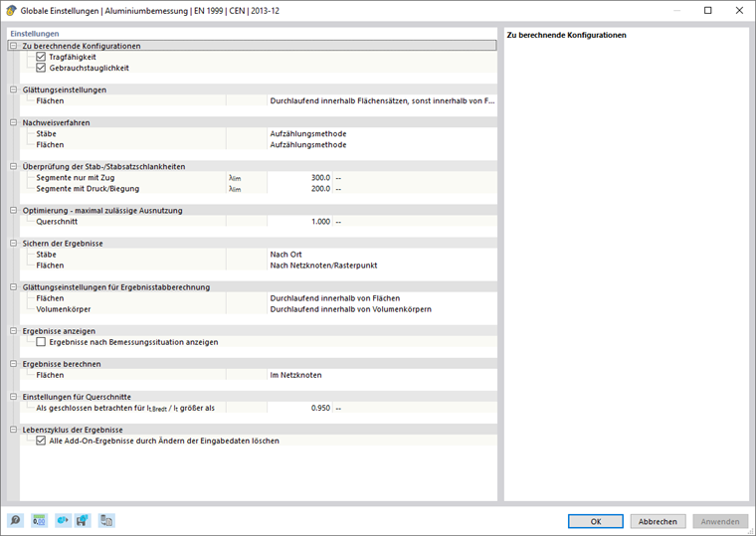The image size is (756, 536).
Task: Select the 'Segmente mit Druck/Biegung' row label
Action: pyautogui.click(x=88, y=189)
